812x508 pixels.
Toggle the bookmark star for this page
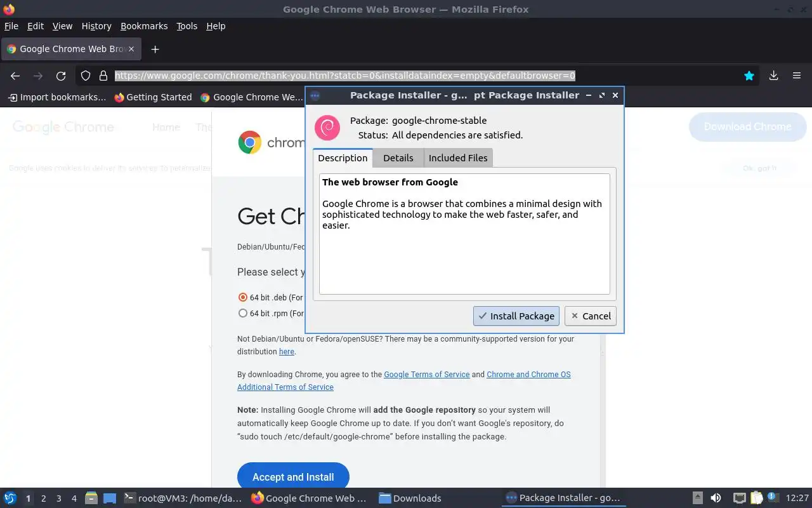[749, 76]
